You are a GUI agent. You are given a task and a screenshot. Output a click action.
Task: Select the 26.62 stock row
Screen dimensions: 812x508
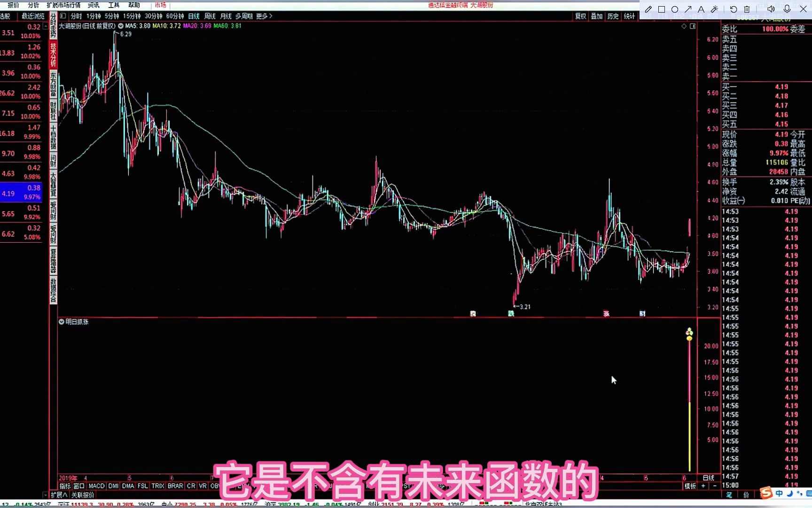click(x=21, y=92)
